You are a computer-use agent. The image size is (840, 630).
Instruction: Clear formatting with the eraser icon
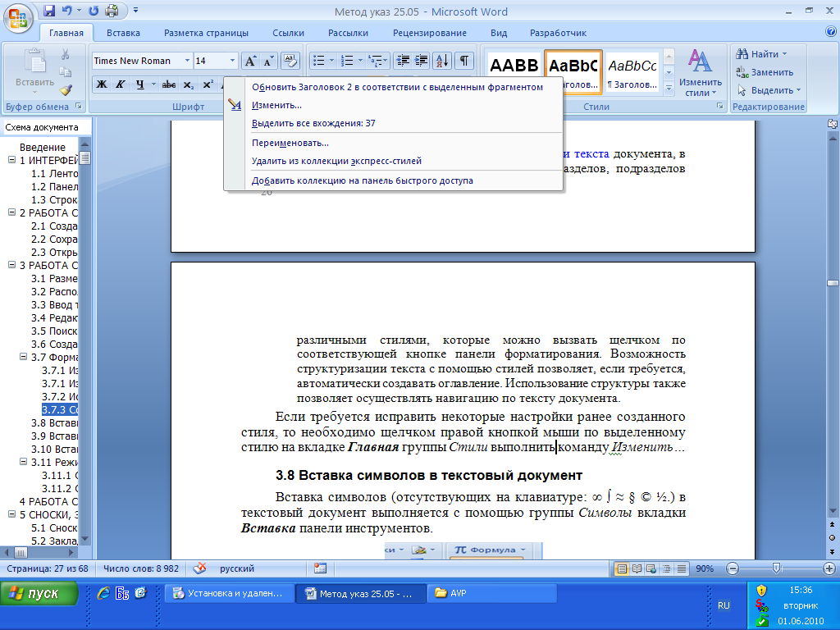pos(290,61)
